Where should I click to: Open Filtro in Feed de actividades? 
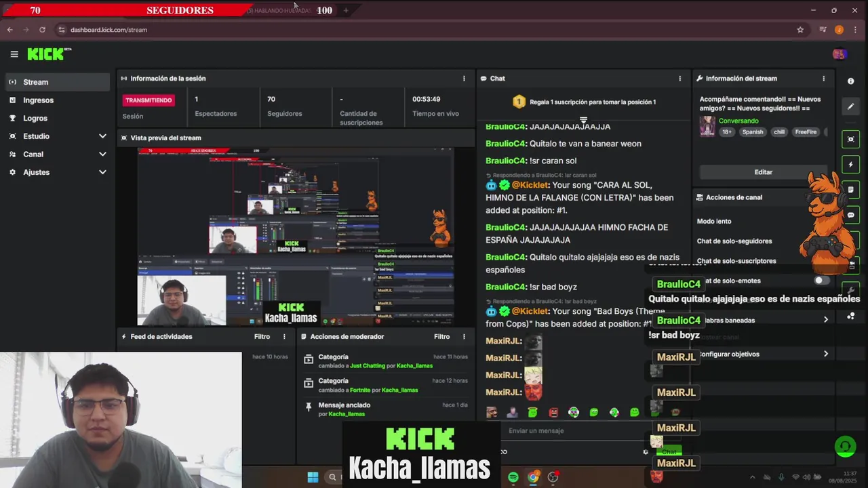[262, 337]
